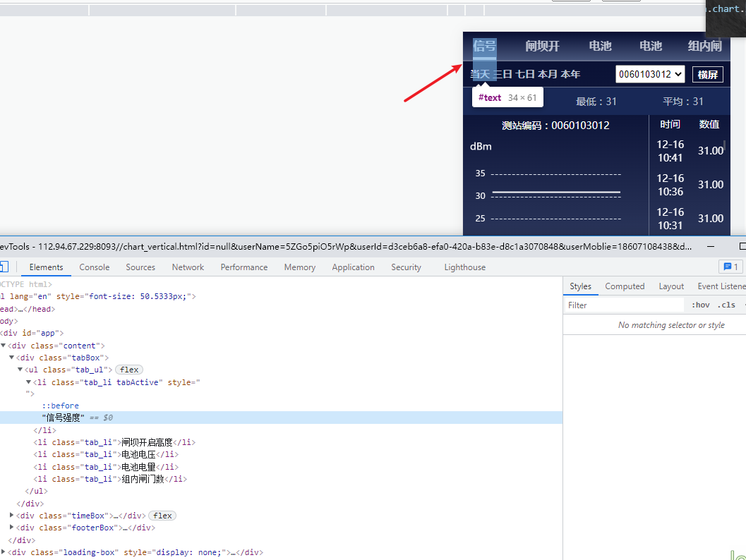Click the 平均：31 statistic
The width and height of the screenshot is (746, 560).
pyautogui.click(x=682, y=102)
